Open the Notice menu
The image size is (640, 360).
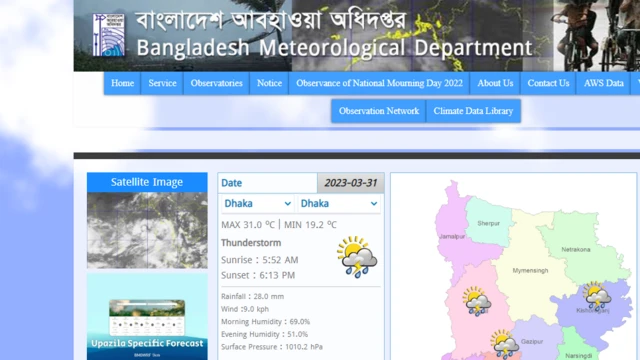point(269,83)
